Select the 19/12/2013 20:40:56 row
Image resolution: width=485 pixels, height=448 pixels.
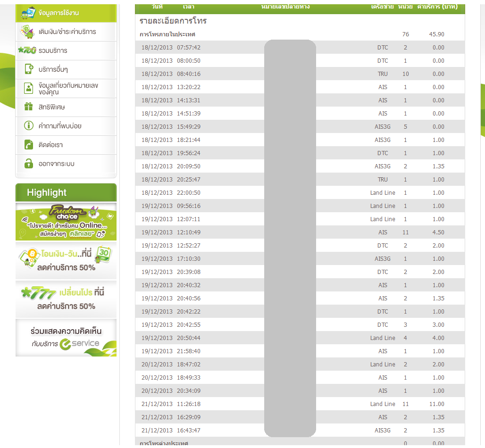coord(300,299)
